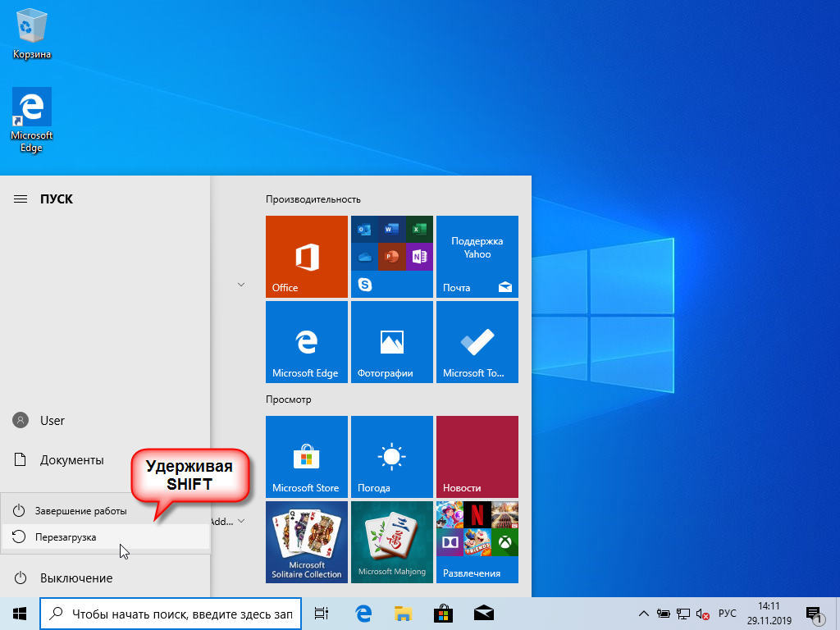Open Microsoft Store from the taskbar

coord(443,614)
